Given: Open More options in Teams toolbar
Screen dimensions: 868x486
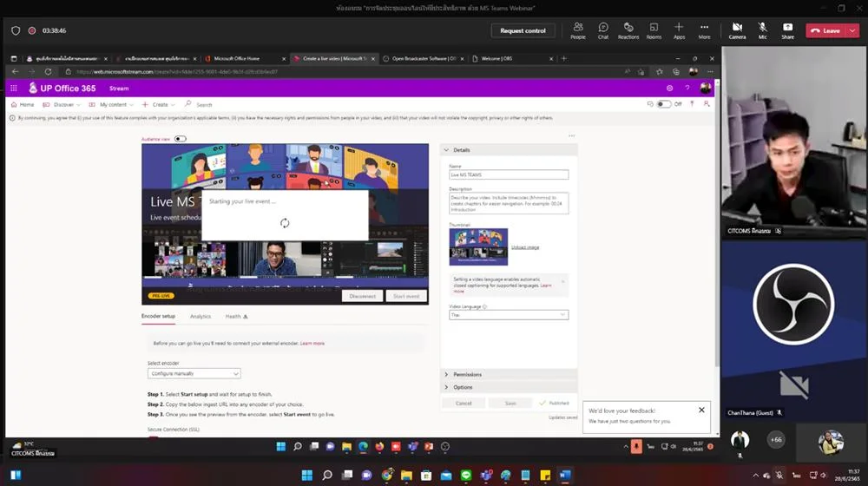Looking at the screenshot, I should [x=704, y=30].
